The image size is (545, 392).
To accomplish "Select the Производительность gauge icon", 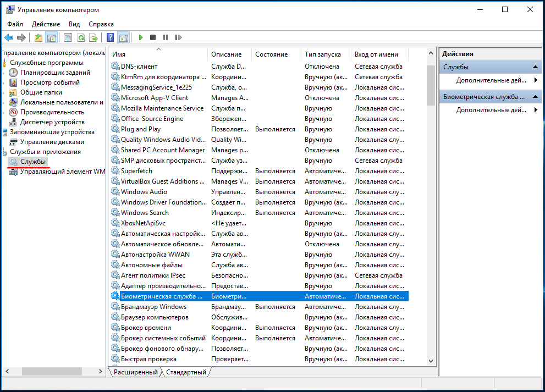I will 13,112.
